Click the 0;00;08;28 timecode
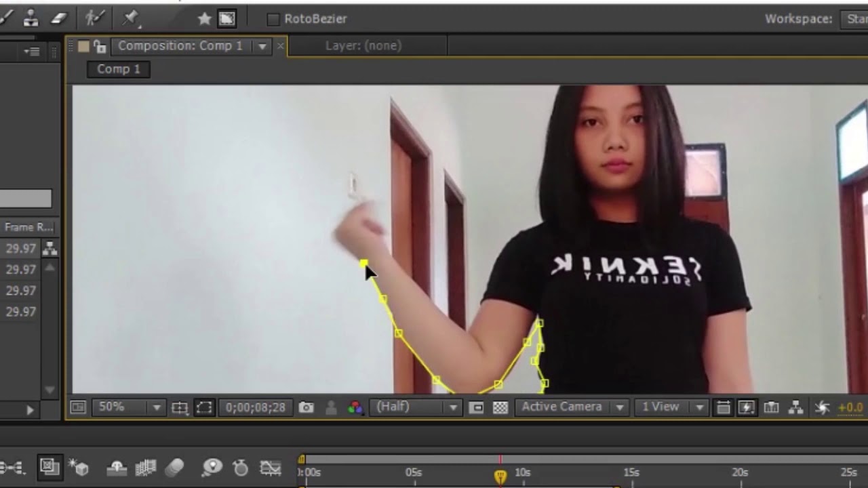Screen dimensions: 868x488 click(x=255, y=408)
